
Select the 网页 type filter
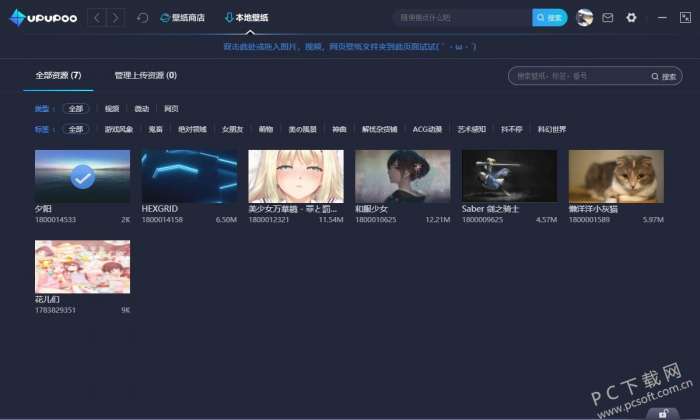(x=171, y=108)
